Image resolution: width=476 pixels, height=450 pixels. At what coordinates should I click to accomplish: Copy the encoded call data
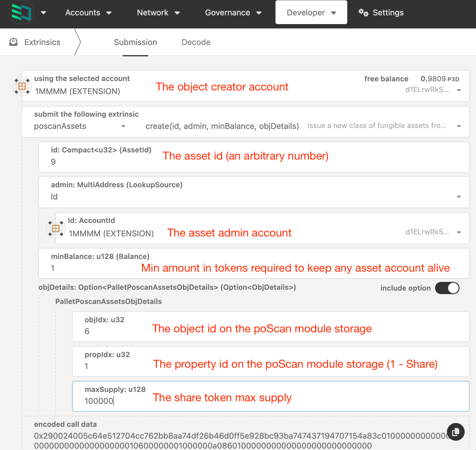click(x=455, y=432)
